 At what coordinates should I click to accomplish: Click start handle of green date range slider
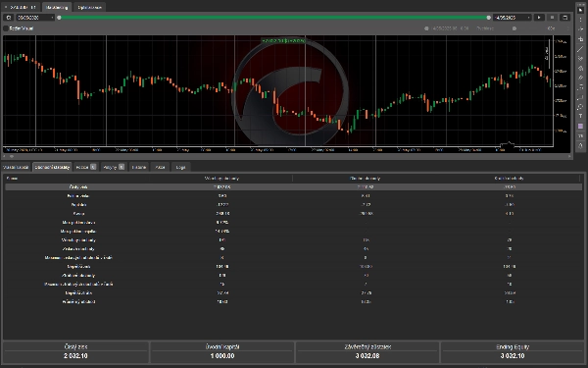[59, 18]
